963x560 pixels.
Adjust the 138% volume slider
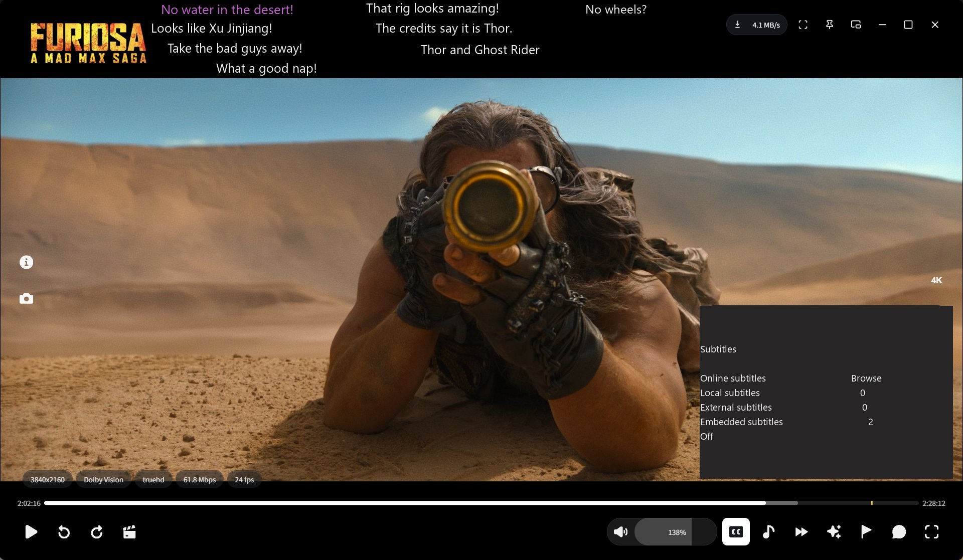(675, 532)
